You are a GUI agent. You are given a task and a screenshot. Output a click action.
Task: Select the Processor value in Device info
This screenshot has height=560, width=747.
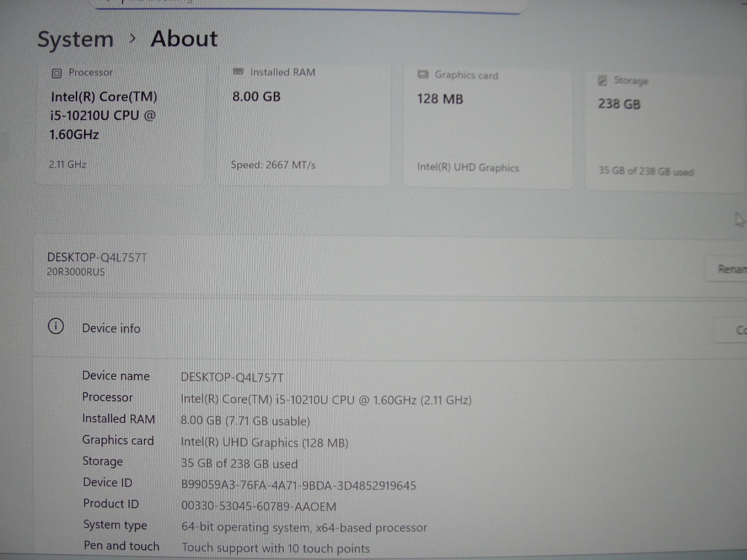[x=326, y=400]
